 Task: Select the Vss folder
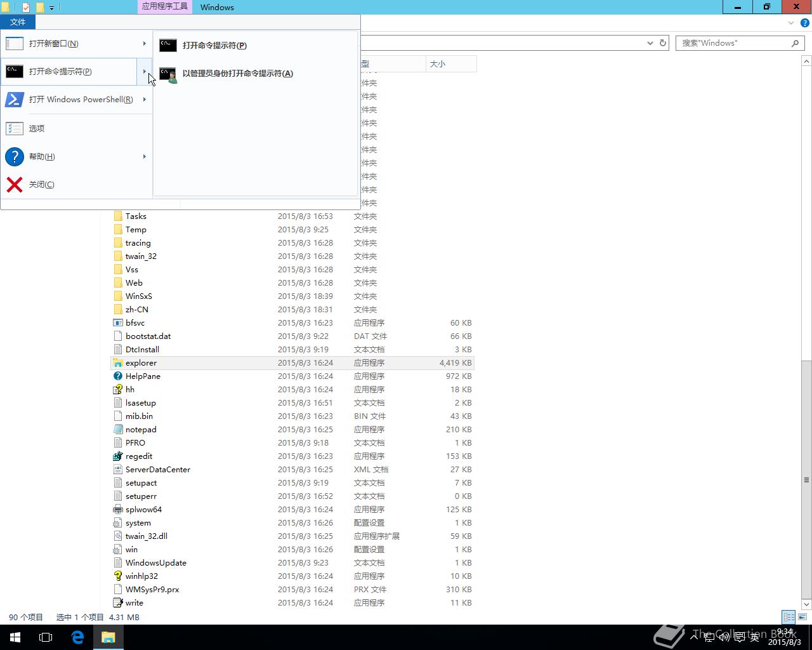coord(132,270)
